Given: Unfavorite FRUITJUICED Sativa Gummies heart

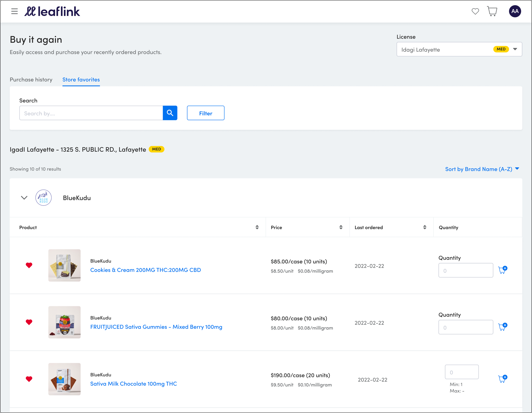Looking at the screenshot, I should (x=29, y=322).
